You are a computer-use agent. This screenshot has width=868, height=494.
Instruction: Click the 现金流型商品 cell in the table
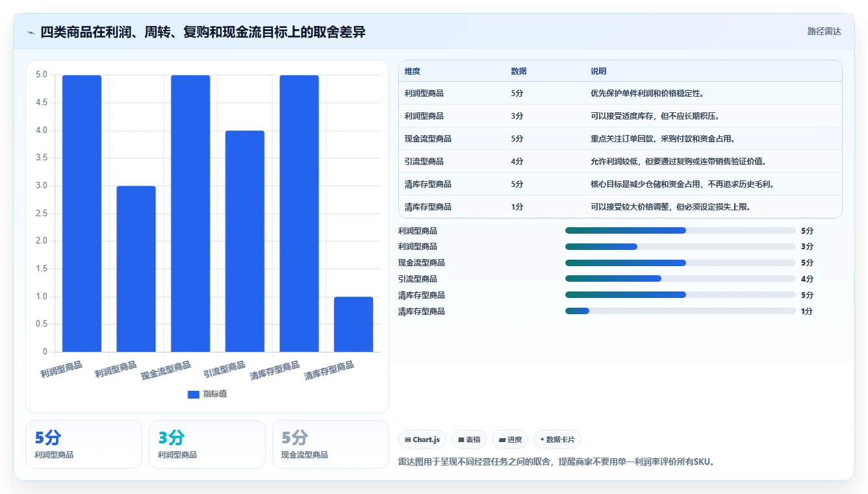coord(428,139)
